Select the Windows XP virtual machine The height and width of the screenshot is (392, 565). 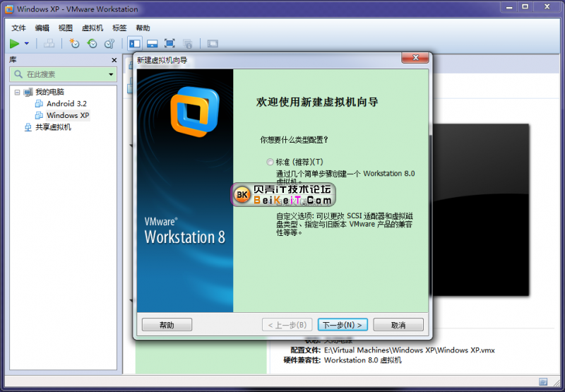68,115
